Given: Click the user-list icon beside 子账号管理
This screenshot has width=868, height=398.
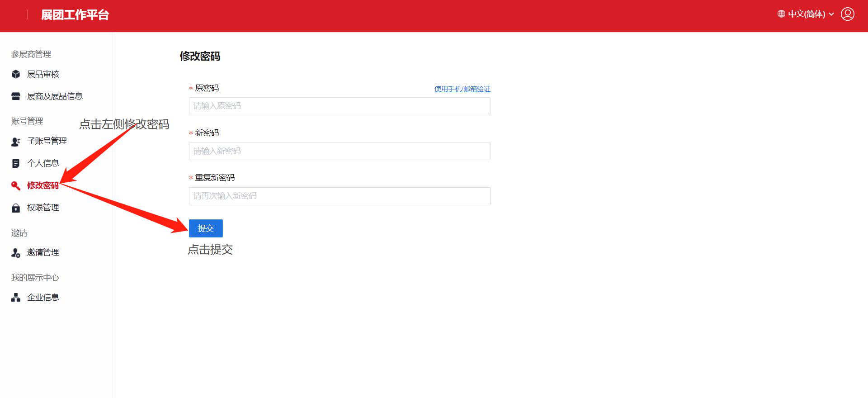Looking at the screenshot, I should click(x=16, y=142).
